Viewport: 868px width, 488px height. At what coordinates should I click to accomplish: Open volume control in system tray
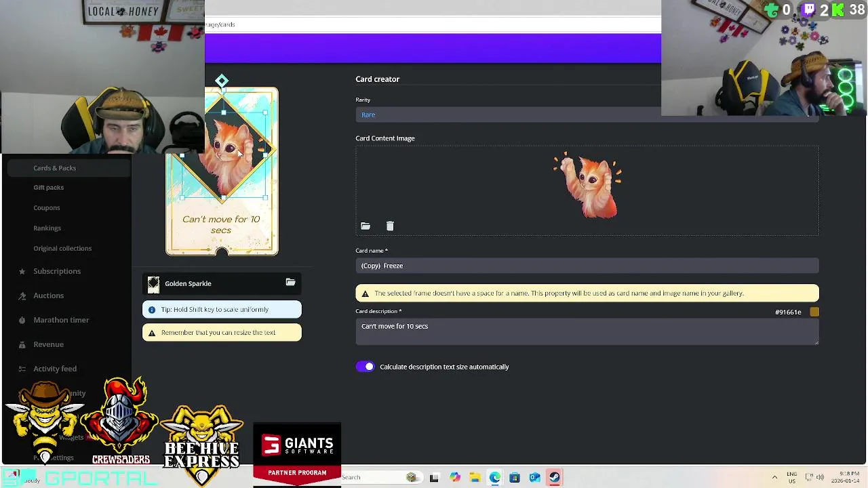pyautogui.click(x=820, y=477)
